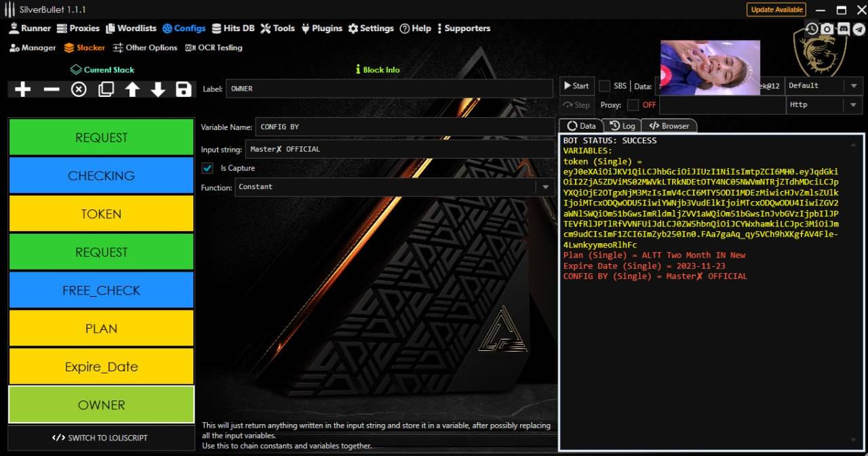Switch to LoliScript view
868x456 pixels.
(x=100, y=438)
